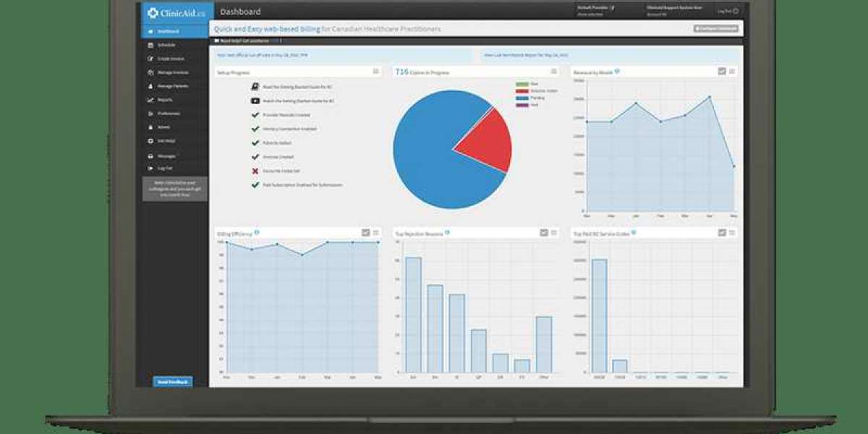
Task: Open the Top Paid BC Service Codes menu icon
Action: [x=732, y=233]
